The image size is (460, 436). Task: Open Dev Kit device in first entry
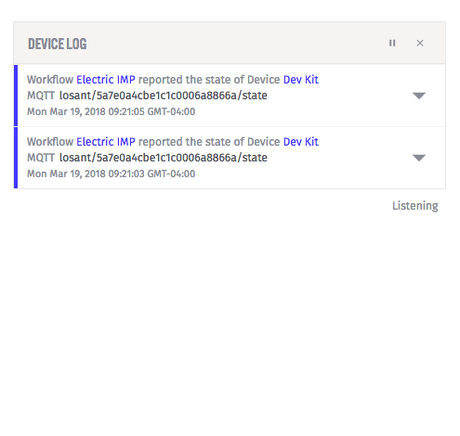pyautogui.click(x=301, y=80)
